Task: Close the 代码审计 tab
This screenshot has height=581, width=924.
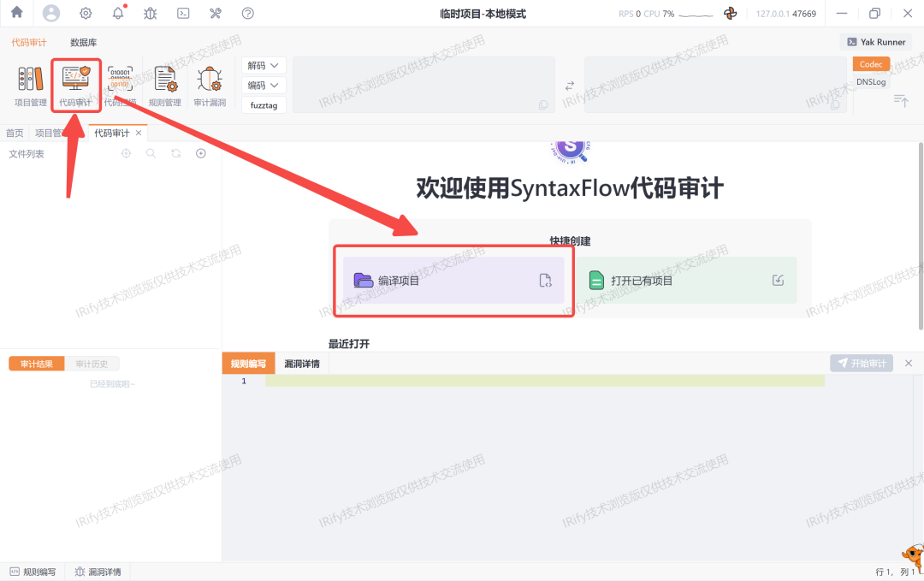Action: tap(139, 133)
